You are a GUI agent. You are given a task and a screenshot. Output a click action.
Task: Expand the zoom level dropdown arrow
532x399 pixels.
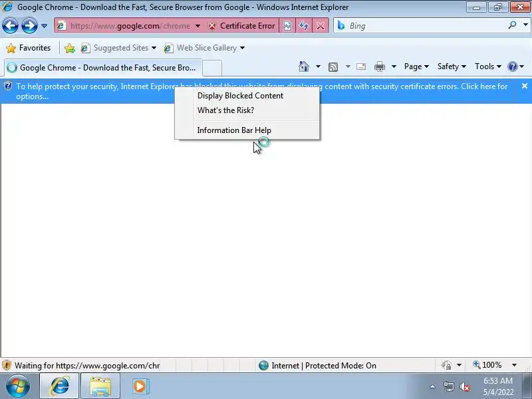[514, 365]
